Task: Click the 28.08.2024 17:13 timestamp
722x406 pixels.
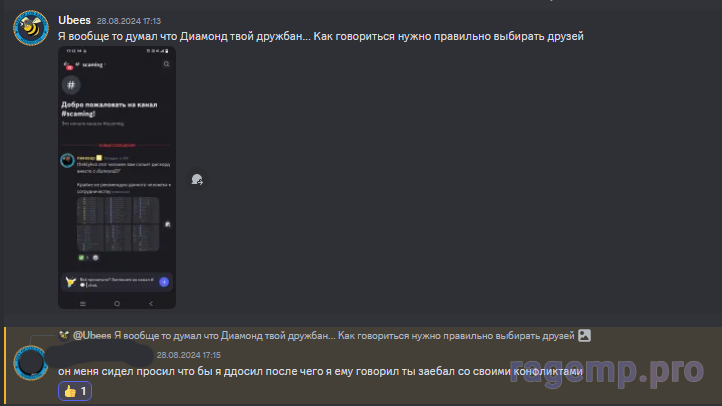Action: pyautogui.click(x=128, y=21)
